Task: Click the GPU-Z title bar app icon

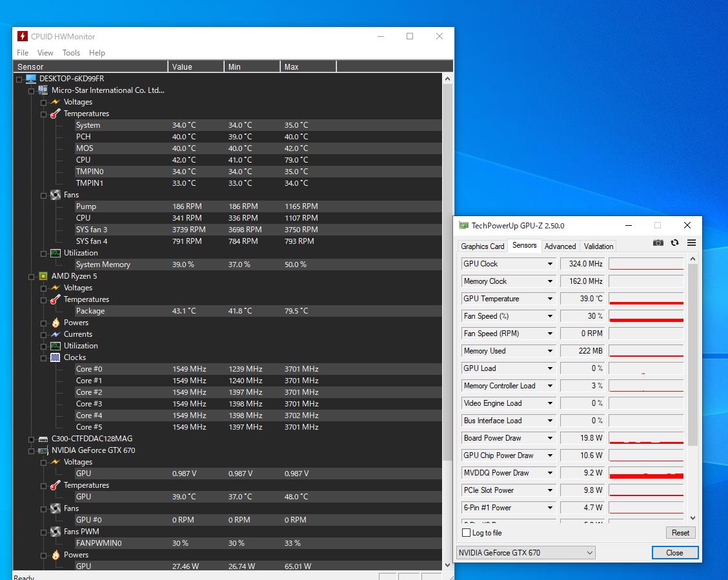Action: (x=463, y=226)
